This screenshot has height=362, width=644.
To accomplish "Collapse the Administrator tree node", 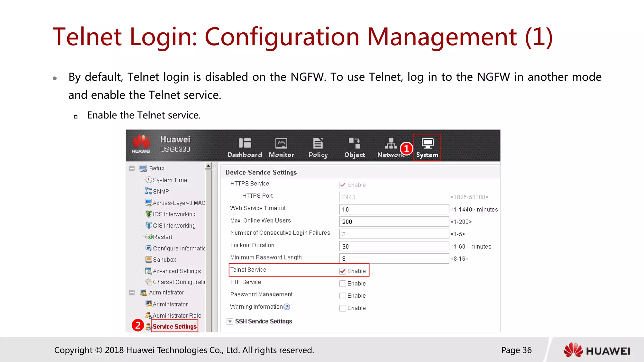I will tap(132, 293).
